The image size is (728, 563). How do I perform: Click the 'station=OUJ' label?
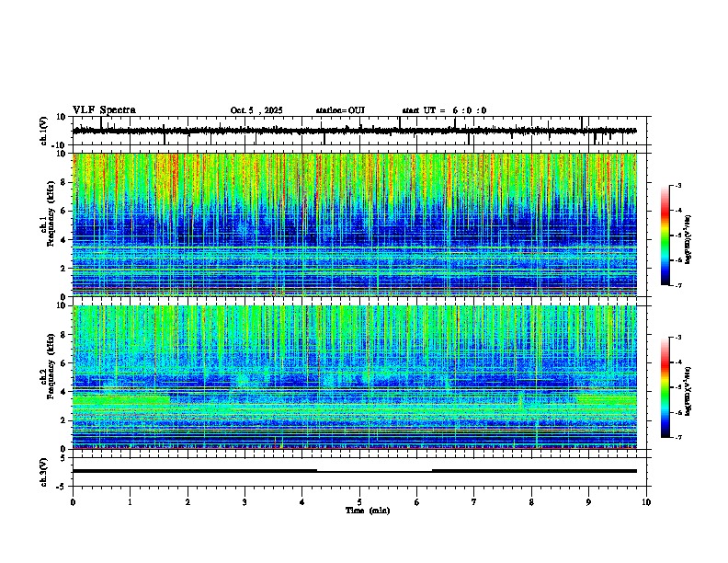coord(340,110)
